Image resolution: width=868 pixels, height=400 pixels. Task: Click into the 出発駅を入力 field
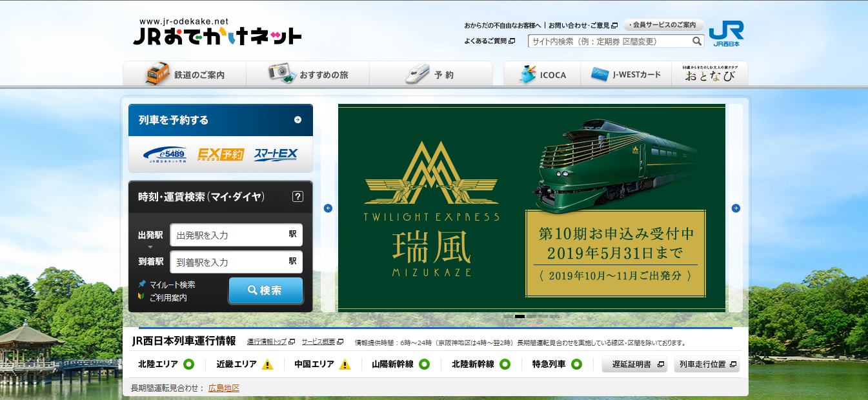(236, 235)
